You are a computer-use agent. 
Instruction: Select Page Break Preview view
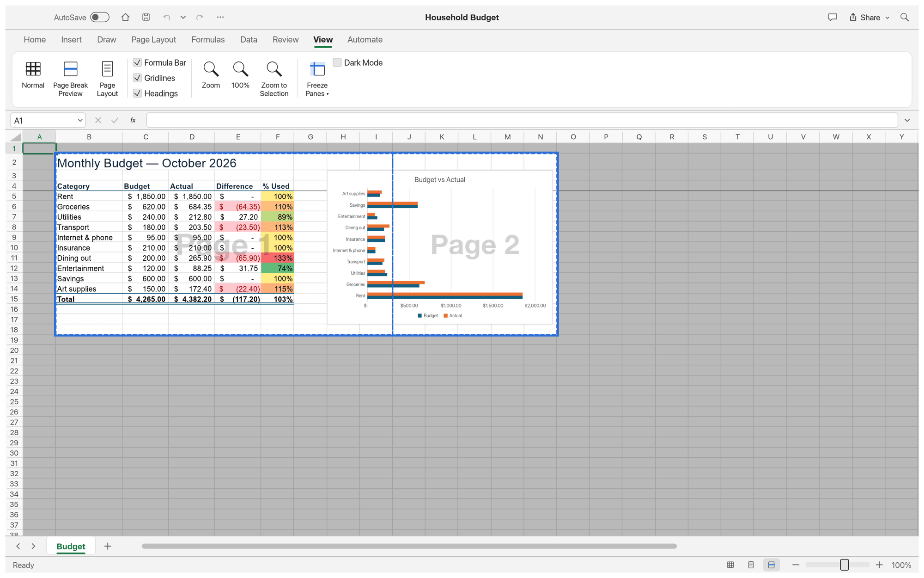[x=70, y=79]
